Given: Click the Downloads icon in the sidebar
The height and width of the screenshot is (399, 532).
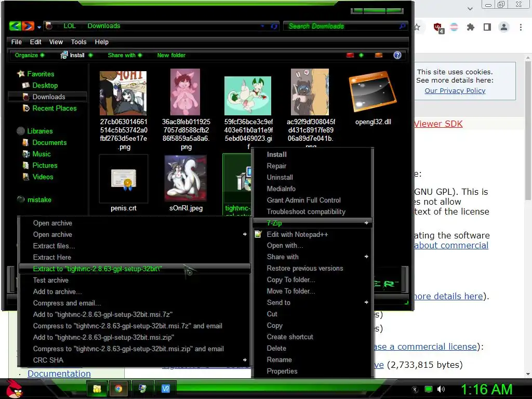Looking at the screenshot, I should 26,97.
